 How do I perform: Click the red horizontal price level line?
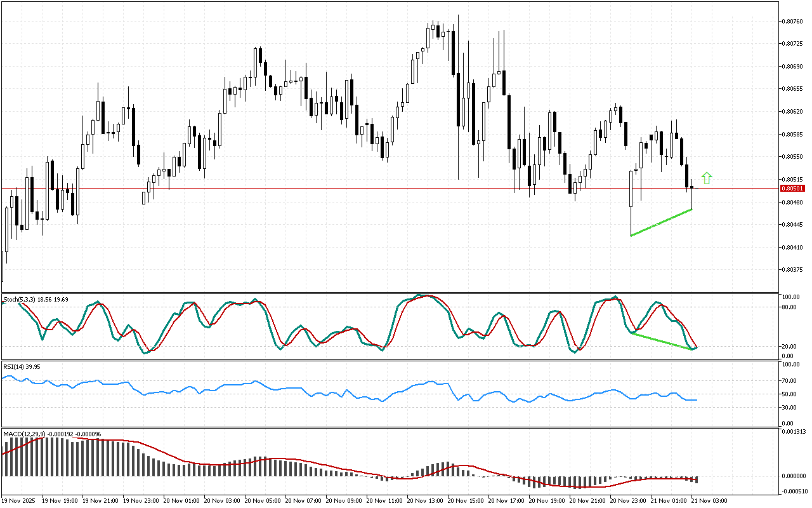[x=381, y=188]
